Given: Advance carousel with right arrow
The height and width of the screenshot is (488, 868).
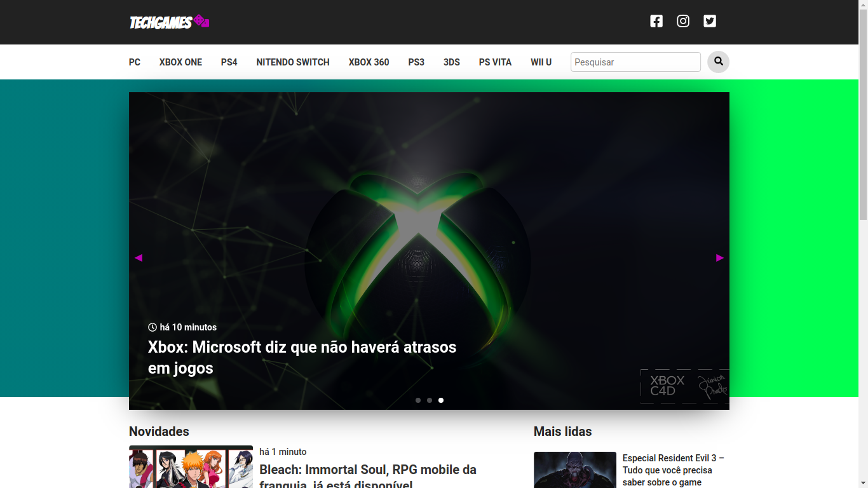Looking at the screenshot, I should pos(720,257).
